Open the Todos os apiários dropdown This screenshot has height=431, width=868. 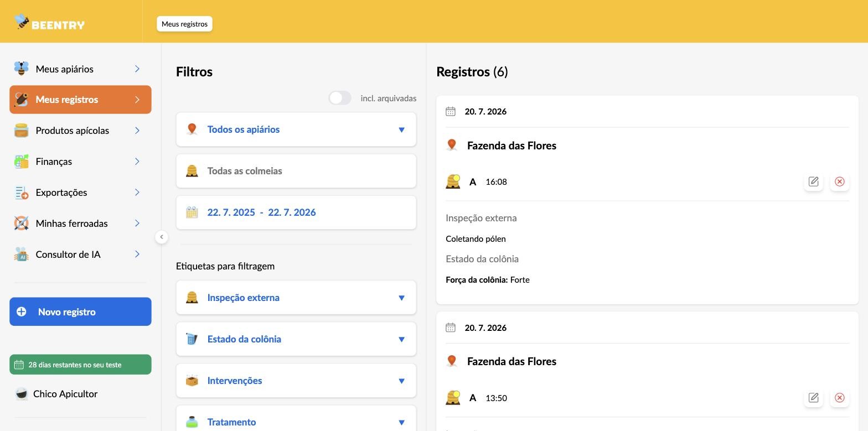coord(296,129)
